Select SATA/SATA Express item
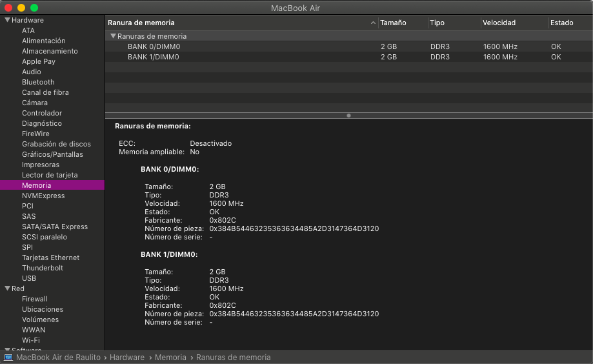The height and width of the screenshot is (364, 593). (x=54, y=227)
